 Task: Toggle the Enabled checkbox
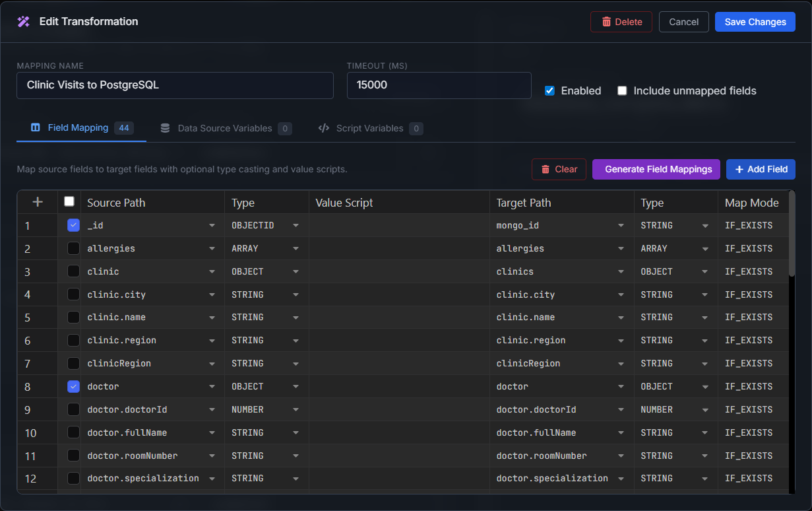click(x=549, y=90)
